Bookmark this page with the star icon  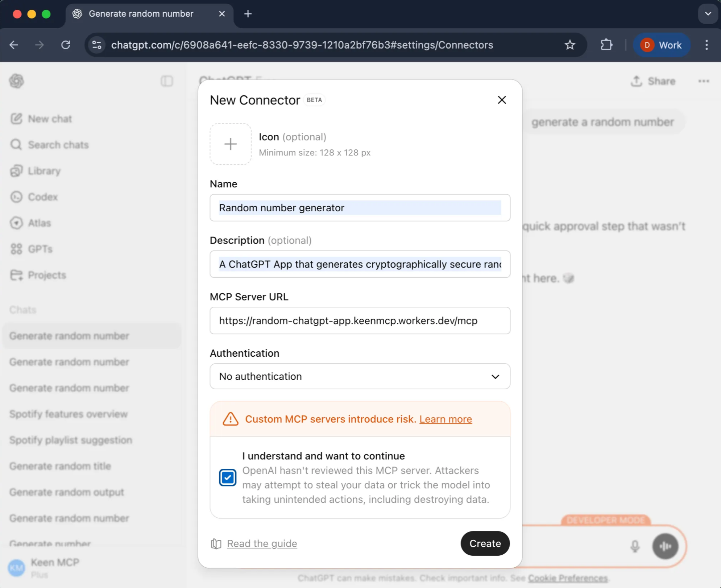569,45
